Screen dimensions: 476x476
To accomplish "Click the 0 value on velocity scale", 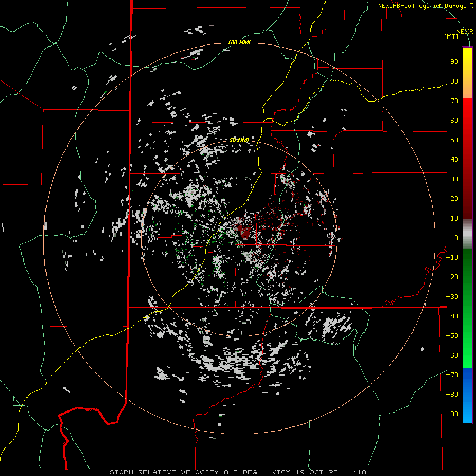I will tap(456, 237).
